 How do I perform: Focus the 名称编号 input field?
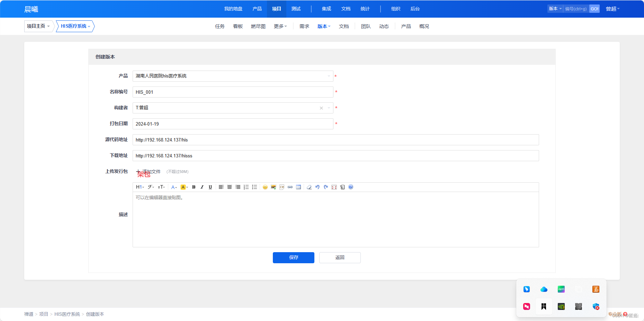(233, 92)
